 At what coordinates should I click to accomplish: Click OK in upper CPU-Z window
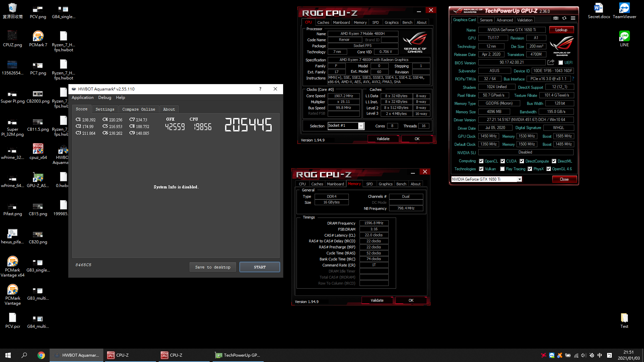click(417, 139)
